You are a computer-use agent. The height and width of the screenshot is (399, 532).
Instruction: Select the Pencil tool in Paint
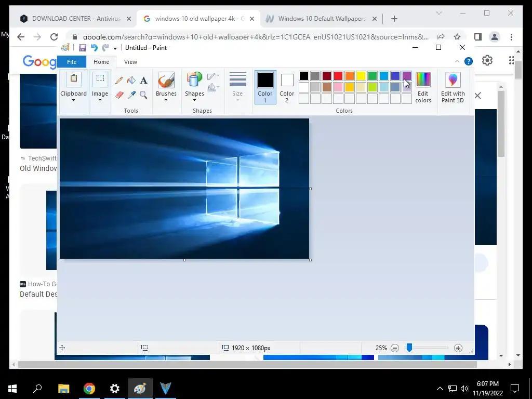point(119,81)
